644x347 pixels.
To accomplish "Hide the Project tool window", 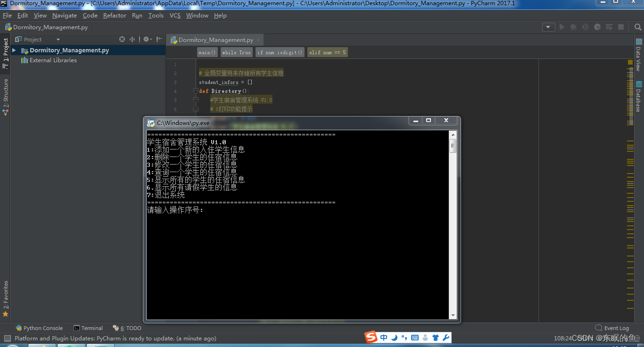I will [x=159, y=40].
